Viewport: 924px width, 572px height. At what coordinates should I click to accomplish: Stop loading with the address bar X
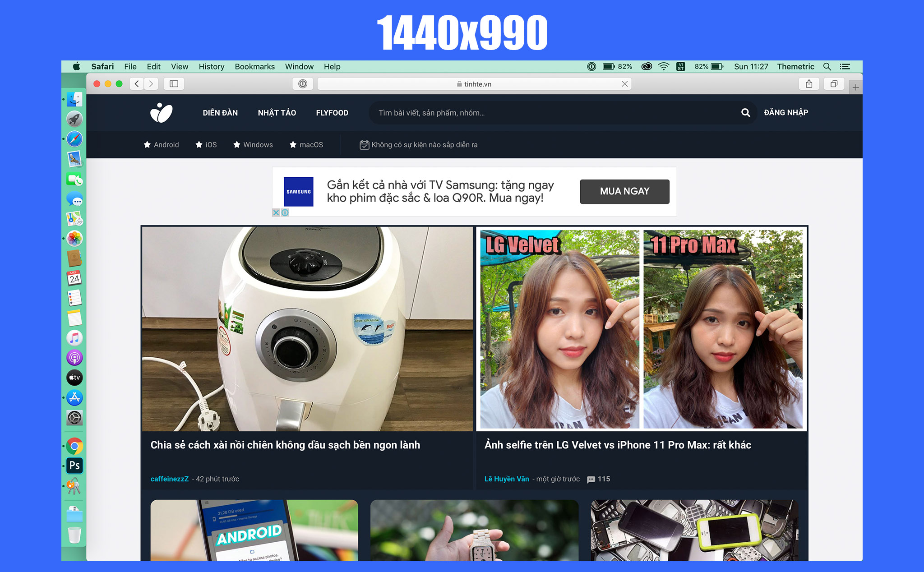point(624,84)
